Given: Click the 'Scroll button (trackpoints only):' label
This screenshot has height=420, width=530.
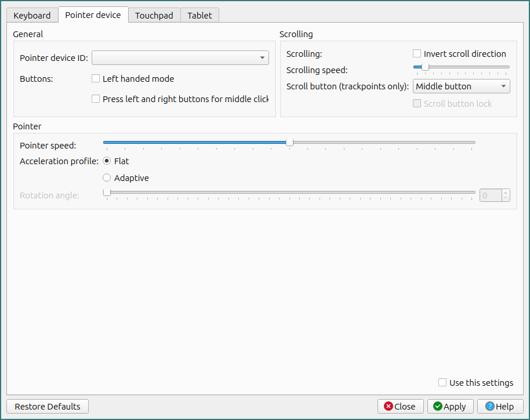Looking at the screenshot, I should [347, 86].
